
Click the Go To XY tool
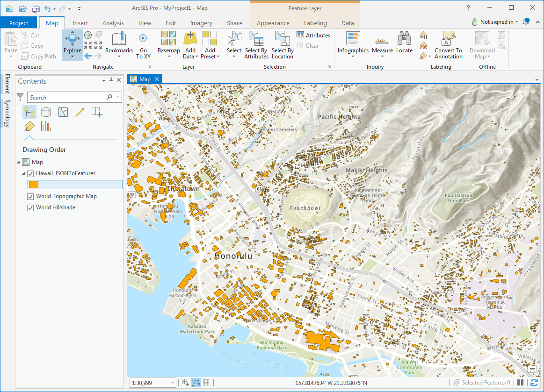[x=143, y=45]
